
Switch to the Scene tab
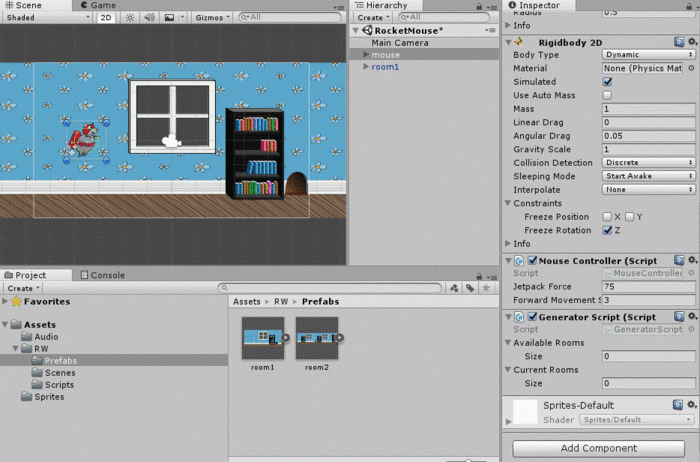23,5
